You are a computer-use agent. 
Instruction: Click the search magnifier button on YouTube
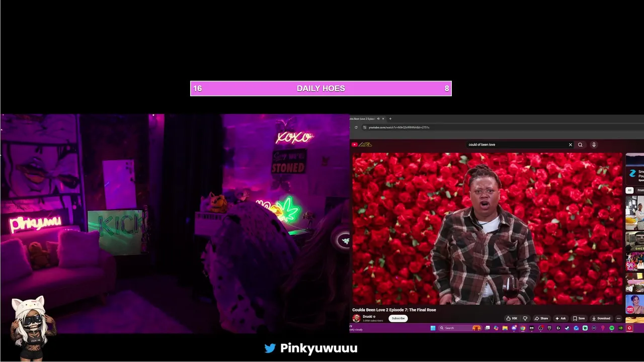tap(580, 145)
